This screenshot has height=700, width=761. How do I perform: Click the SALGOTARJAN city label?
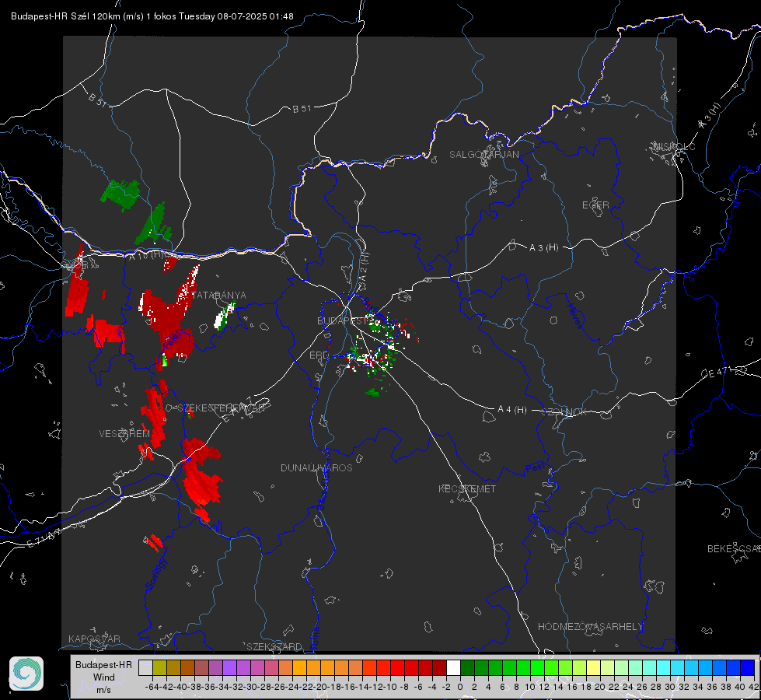(x=483, y=155)
